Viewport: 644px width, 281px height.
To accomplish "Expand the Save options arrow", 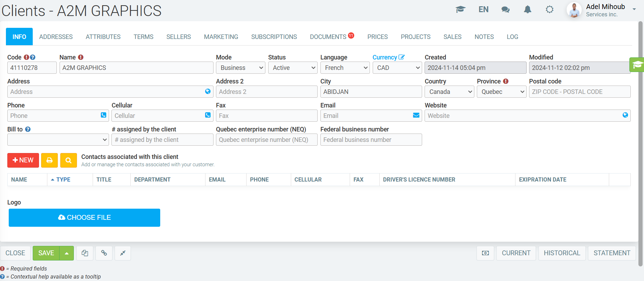I will point(67,253).
